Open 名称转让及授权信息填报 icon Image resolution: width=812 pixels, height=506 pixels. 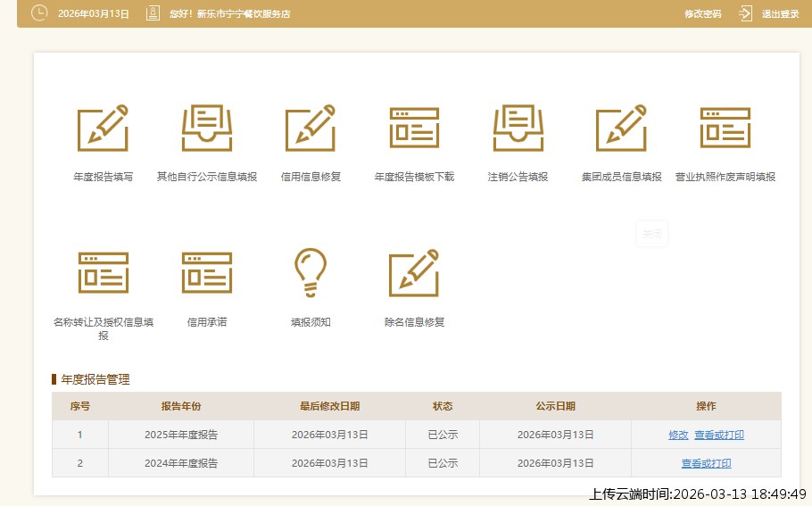pyautogui.click(x=103, y=273)
